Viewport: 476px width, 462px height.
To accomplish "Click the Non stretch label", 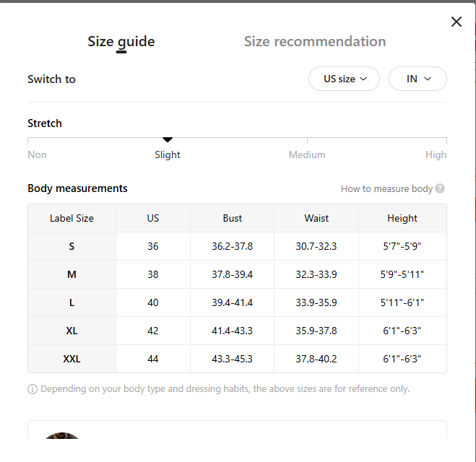I will click(x=37, y=154).
